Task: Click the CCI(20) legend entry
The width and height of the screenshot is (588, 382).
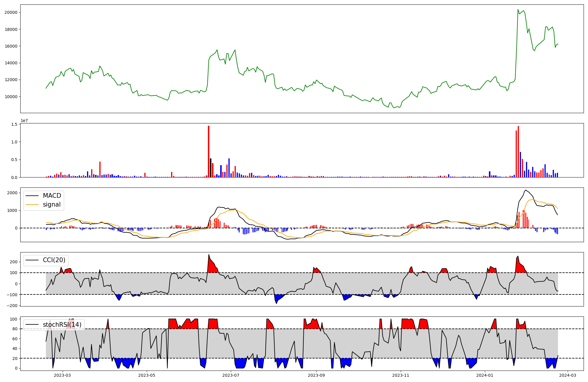Action: (54, 260)
